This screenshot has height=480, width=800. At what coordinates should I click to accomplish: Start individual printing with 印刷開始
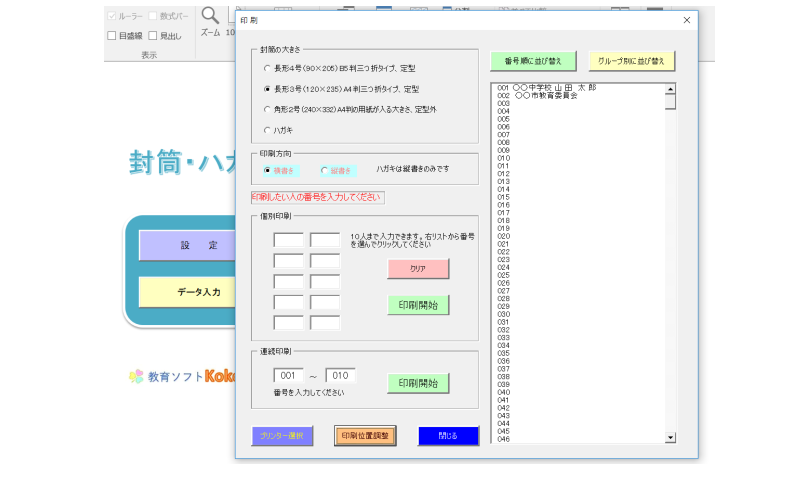coord(418,304)
